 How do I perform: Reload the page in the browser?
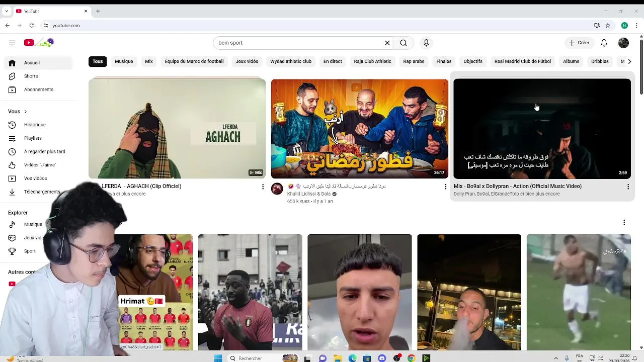click(31, 25)
